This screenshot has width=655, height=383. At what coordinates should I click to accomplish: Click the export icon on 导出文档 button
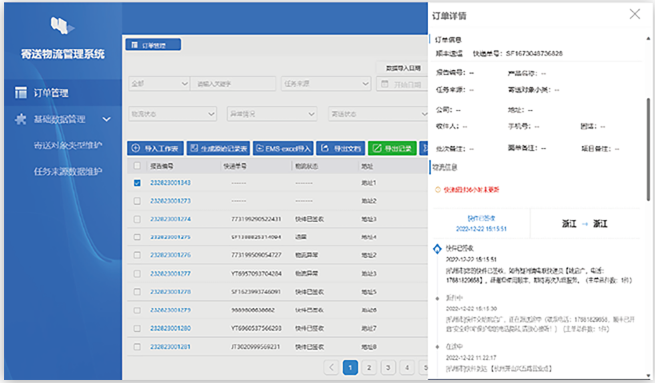[x=325, y=148]
